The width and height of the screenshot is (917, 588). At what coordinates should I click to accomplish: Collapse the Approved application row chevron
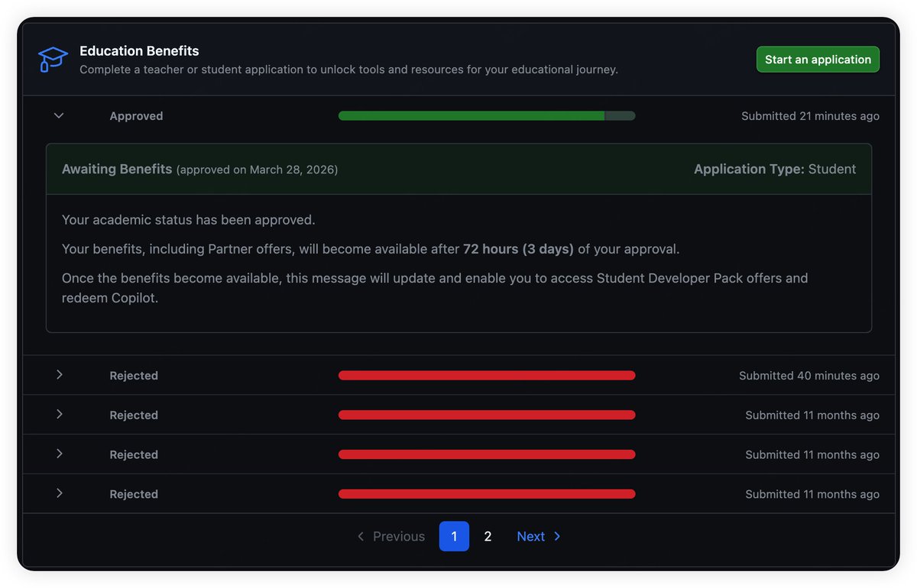click(x=59, y=116)
